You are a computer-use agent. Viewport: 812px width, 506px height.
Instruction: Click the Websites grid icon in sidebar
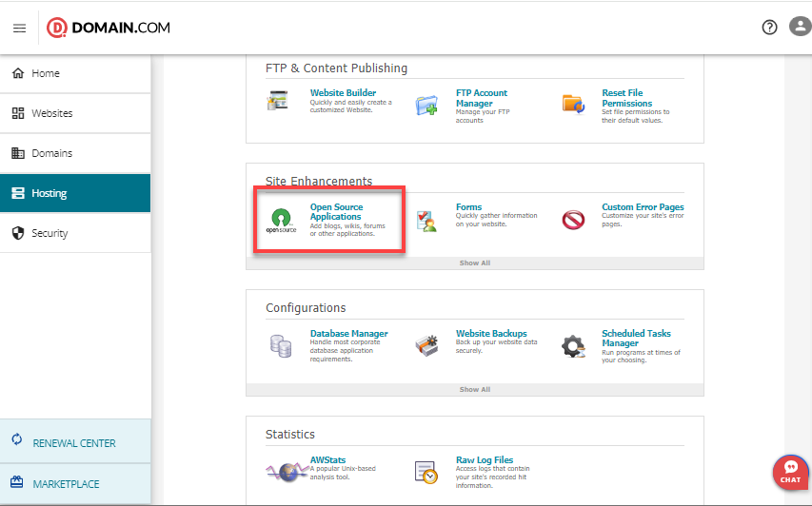pos(18,113)
